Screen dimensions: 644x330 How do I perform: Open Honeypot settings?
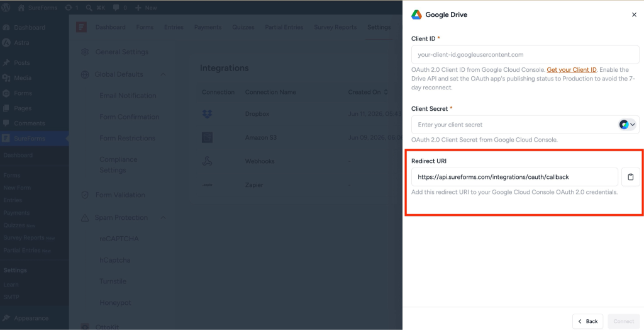click(x=116, y=303)
